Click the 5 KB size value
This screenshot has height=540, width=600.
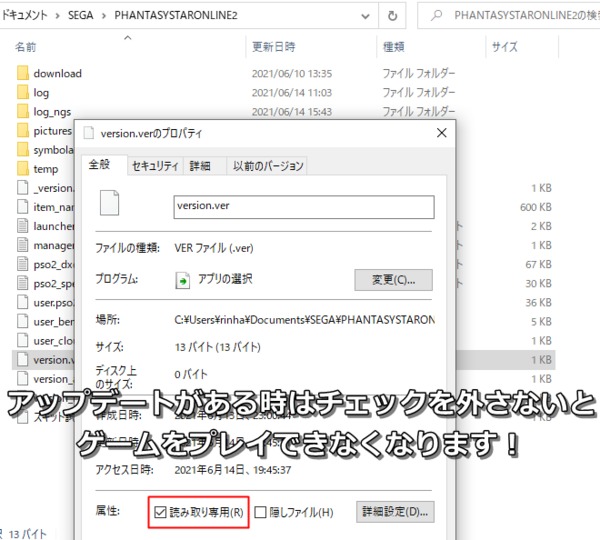541,322
